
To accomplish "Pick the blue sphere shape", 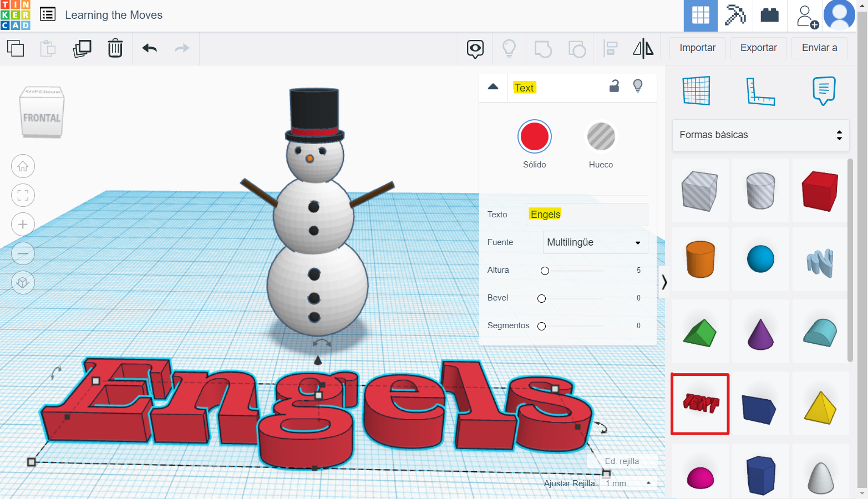I will click(760, 259).
